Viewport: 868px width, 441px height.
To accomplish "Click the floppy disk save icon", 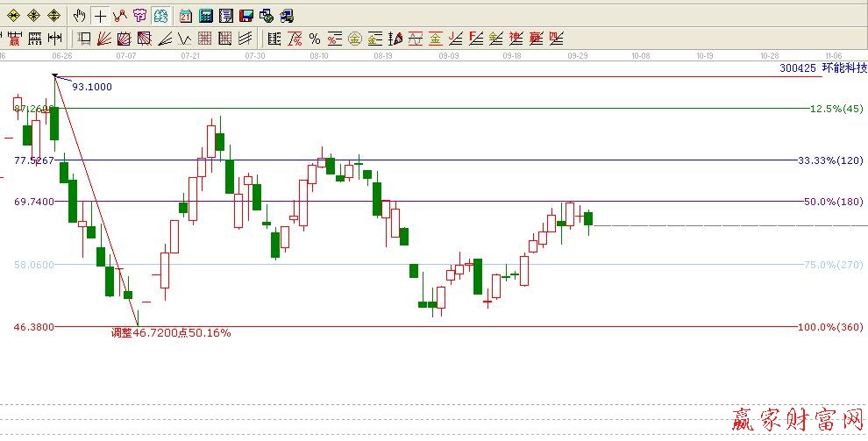I will pos(246,15).
